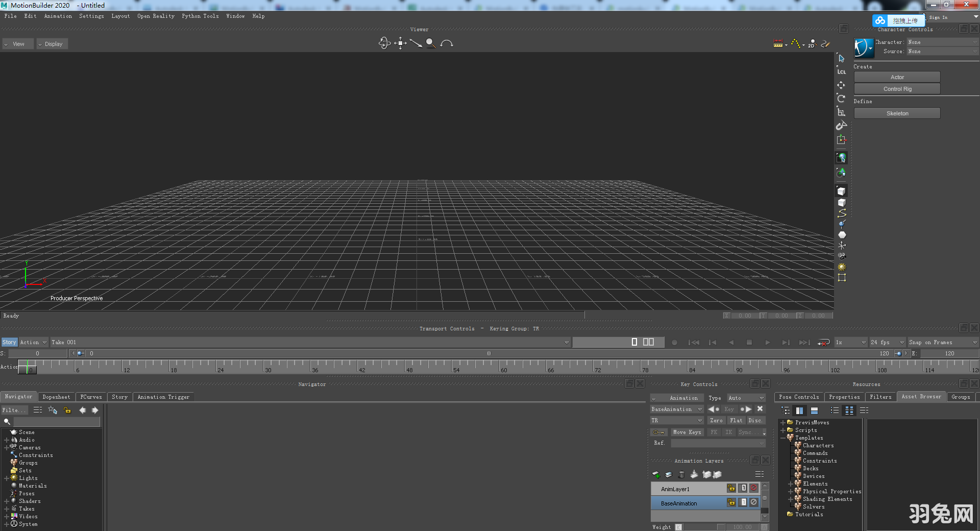The width and height of the screenshot is (980, 531).
Task: Open the 24 fps frame rate dropdown
Action: click(887, 342)
